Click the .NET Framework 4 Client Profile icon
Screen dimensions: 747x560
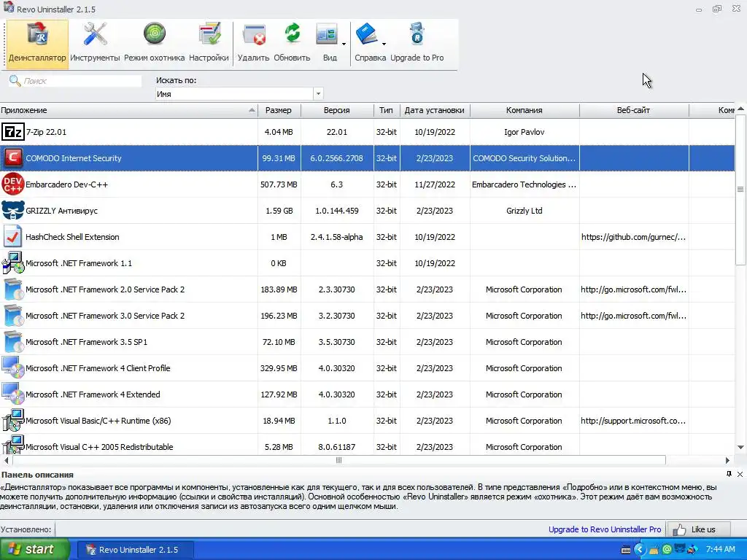point(13,367)
